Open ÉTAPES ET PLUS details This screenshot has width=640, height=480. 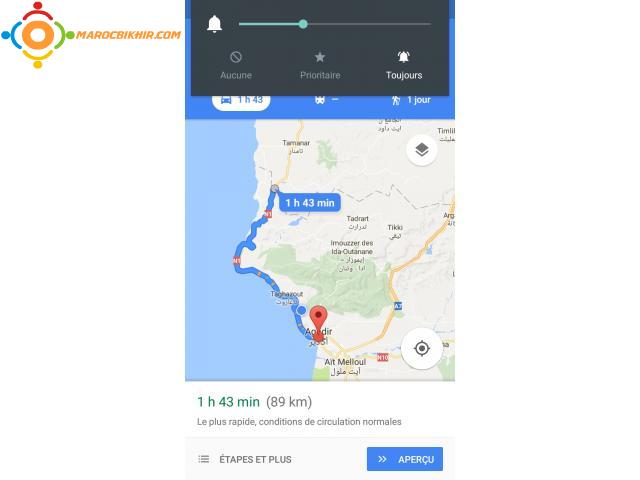click(x=255, y=460)
